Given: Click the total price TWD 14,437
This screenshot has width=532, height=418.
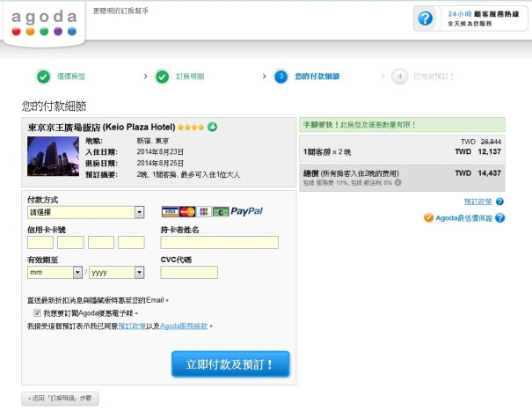Looking at the screenshot, I should [478, 173].
